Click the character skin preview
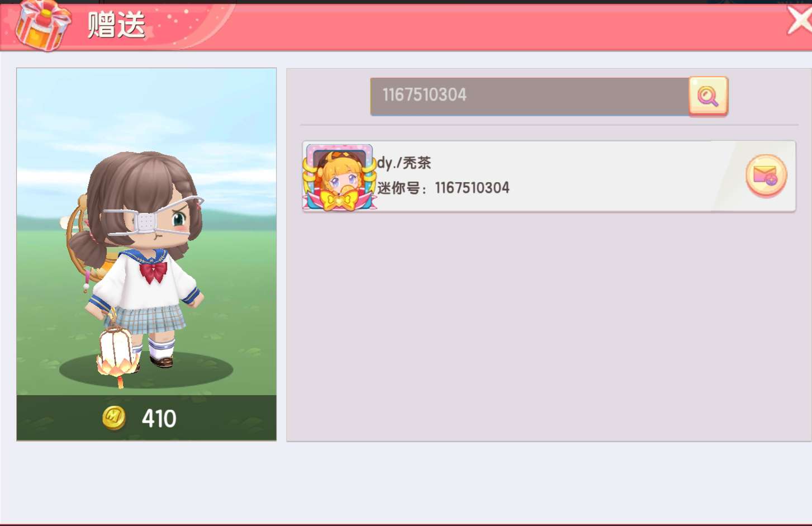This screenshot has width=812, height=526. [x=146, y=232]
